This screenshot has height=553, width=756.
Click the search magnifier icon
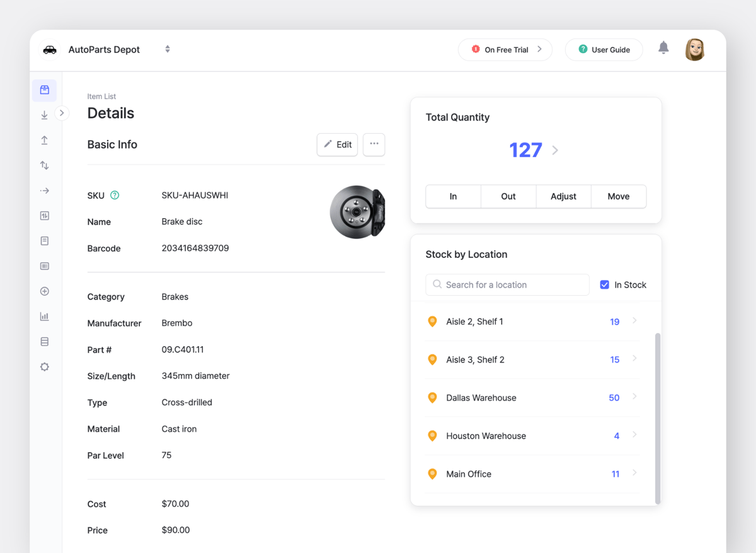(x=437, y=284)
